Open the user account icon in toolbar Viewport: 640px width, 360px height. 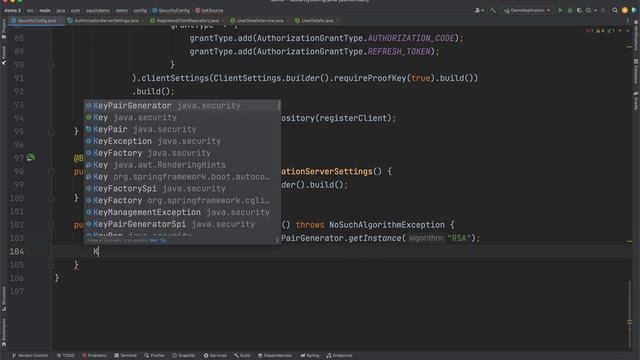click(x=478, y=10)
